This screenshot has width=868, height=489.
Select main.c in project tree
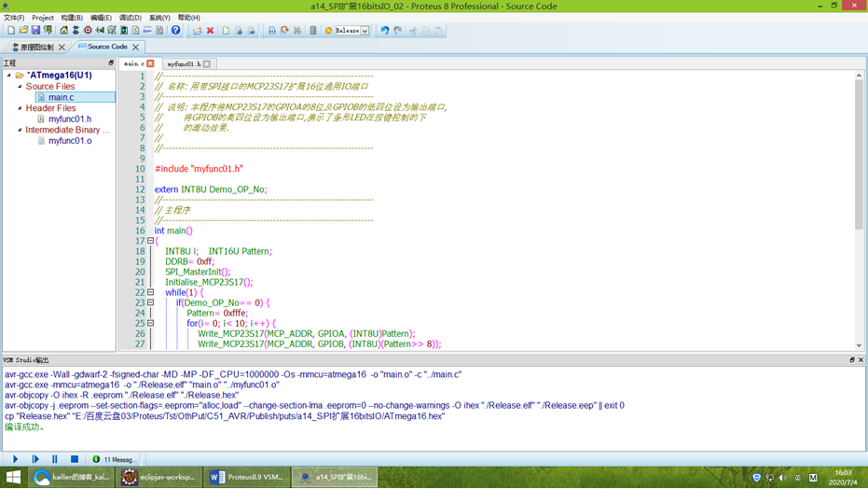coord(61,97)
